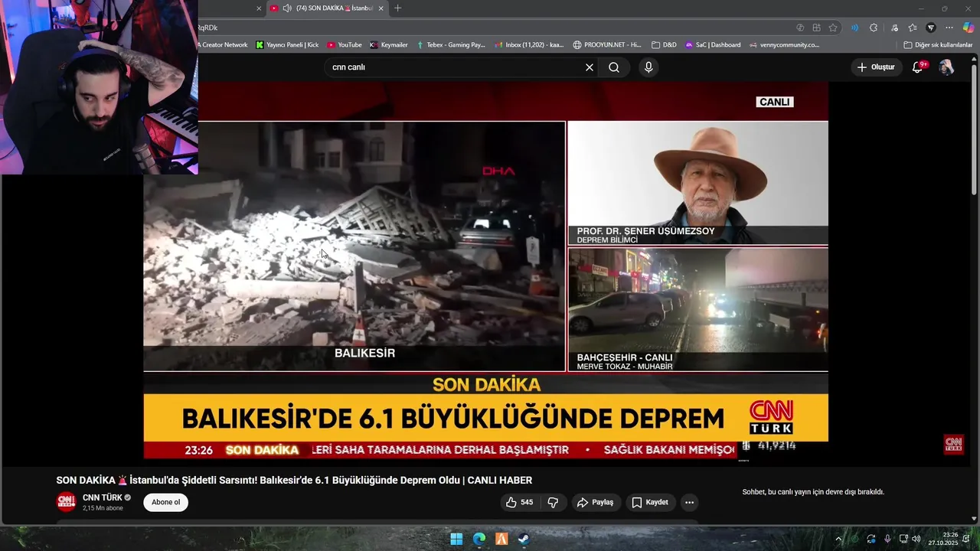Open a new browser tab
The width and height of the screenshot is (980, 551).
(x=397, y=8)
